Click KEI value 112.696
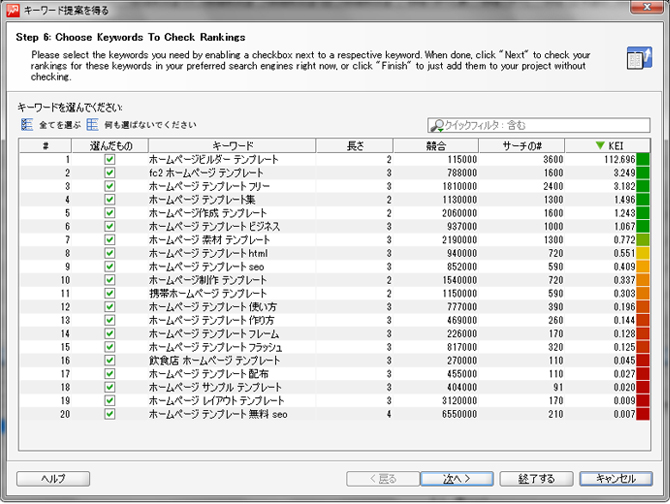Screen dimensions: 670x504 click(x=620, y=159)
